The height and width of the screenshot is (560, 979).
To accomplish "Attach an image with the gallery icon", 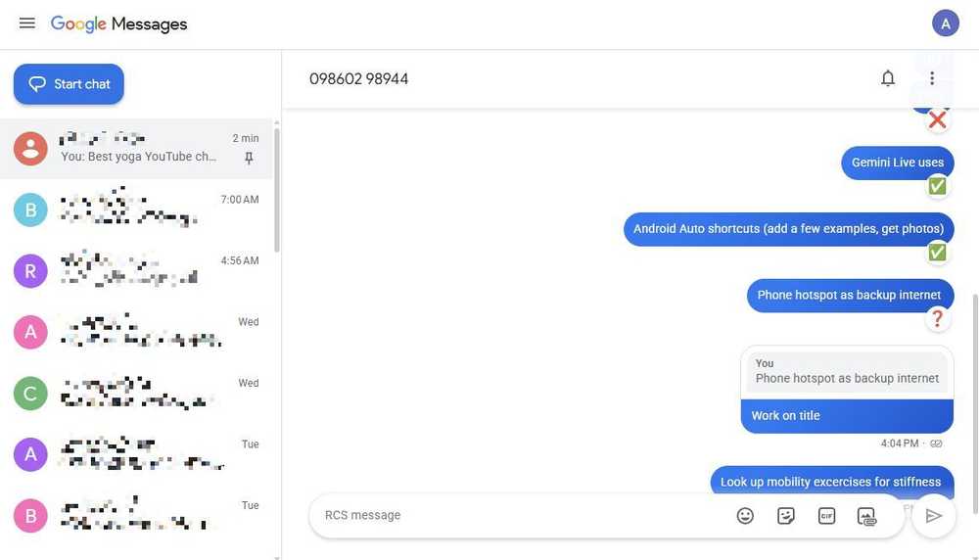I will [866, 516].
